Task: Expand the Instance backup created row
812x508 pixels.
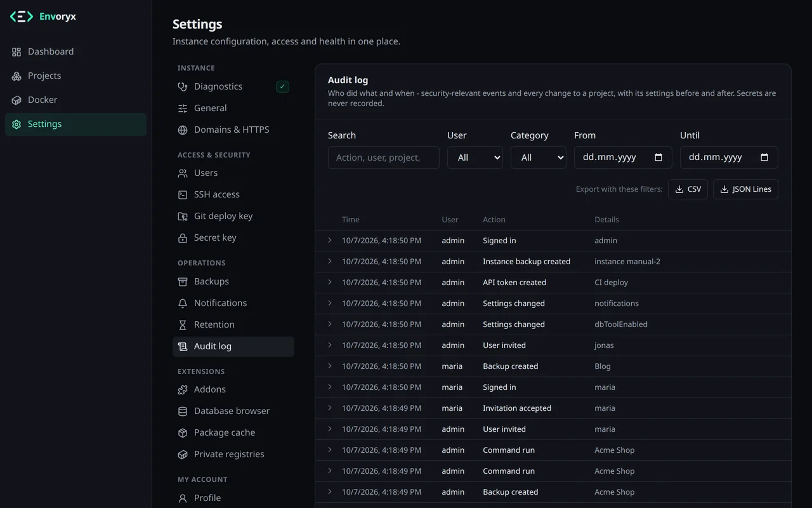Action: [330, 261]
